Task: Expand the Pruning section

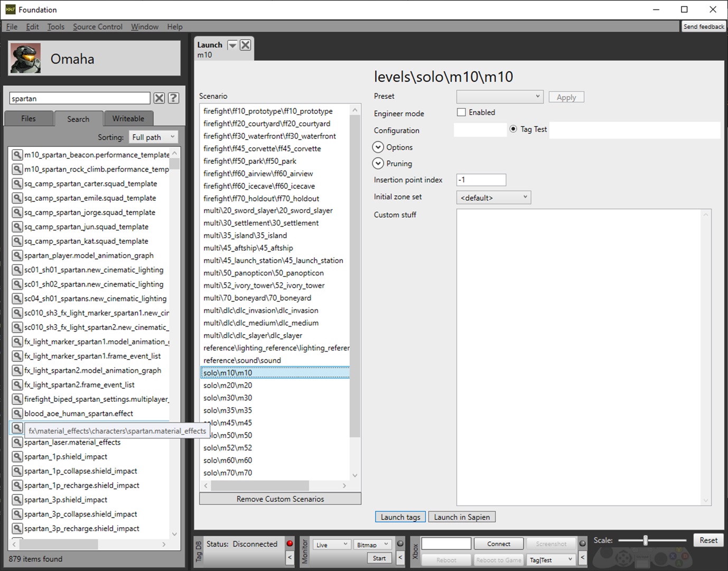Action: pos(378,163)
